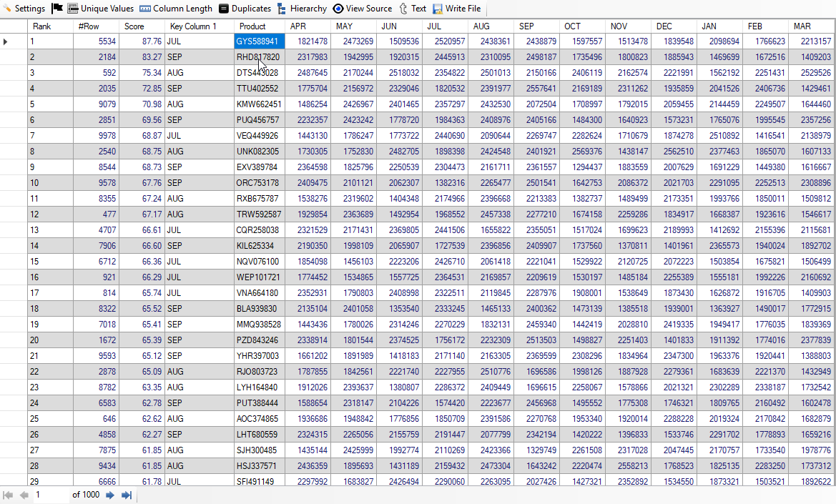Click the black flag icon

57,9
